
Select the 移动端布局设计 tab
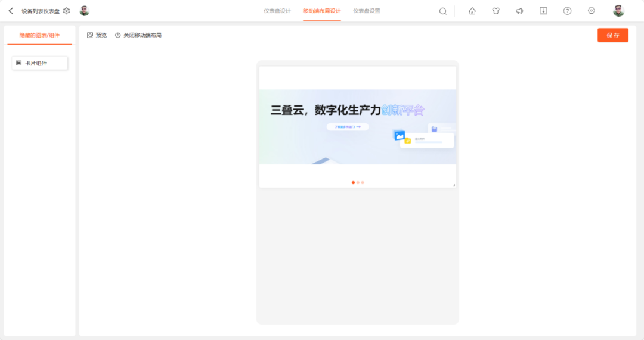(322, 11)
